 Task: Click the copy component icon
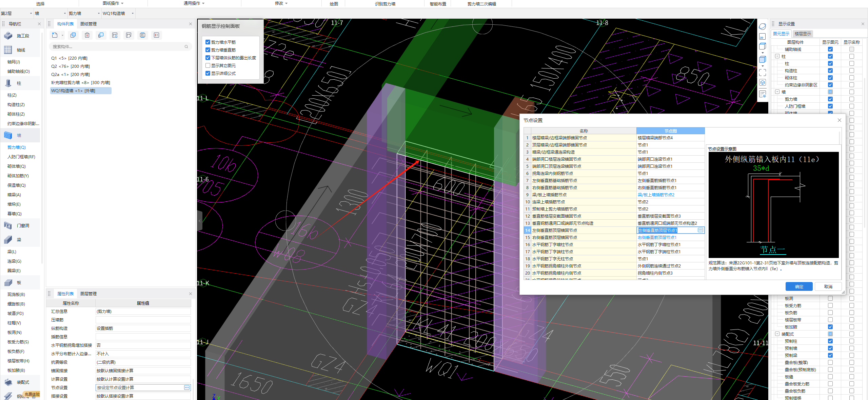click(73, 35)
